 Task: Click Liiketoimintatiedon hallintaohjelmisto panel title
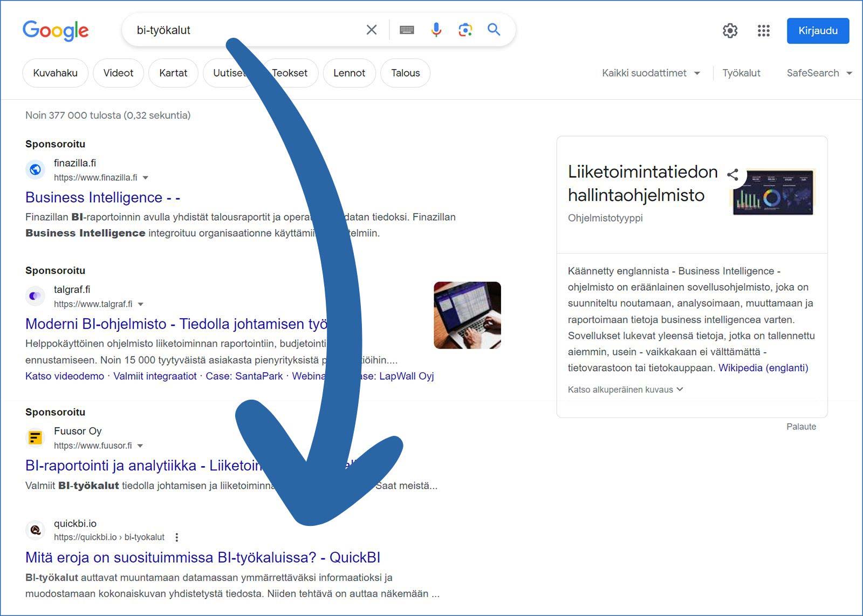click(x=643, y=183)
